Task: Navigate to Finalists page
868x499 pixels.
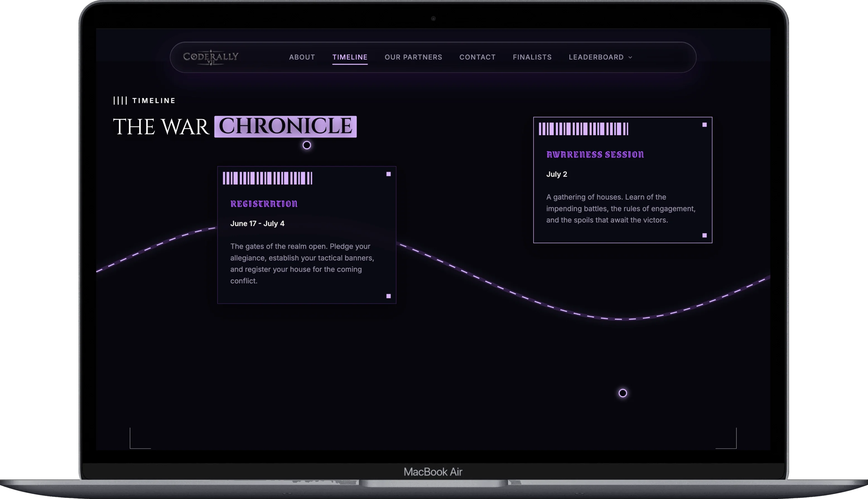Action: click(x=532, y=57)
